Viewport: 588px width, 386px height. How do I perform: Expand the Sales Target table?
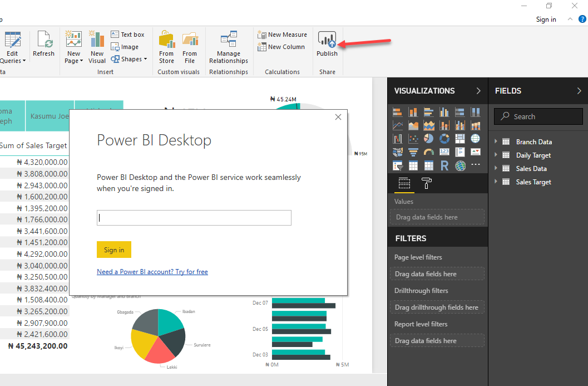[x=497, y=182]
